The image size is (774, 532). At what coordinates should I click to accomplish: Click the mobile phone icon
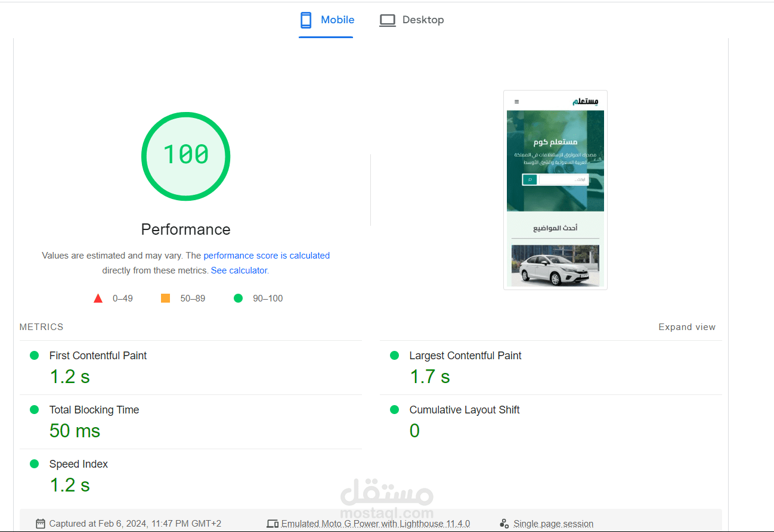coord(306,20)
